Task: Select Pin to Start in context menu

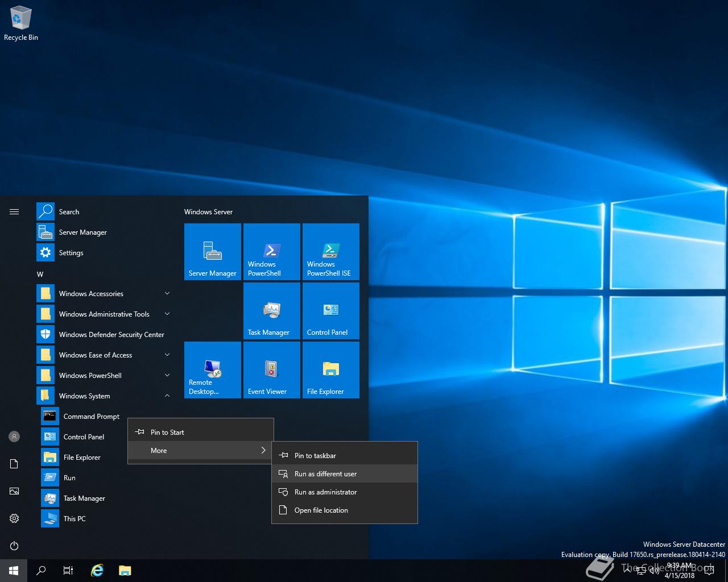Action: (x=201, y=432)
